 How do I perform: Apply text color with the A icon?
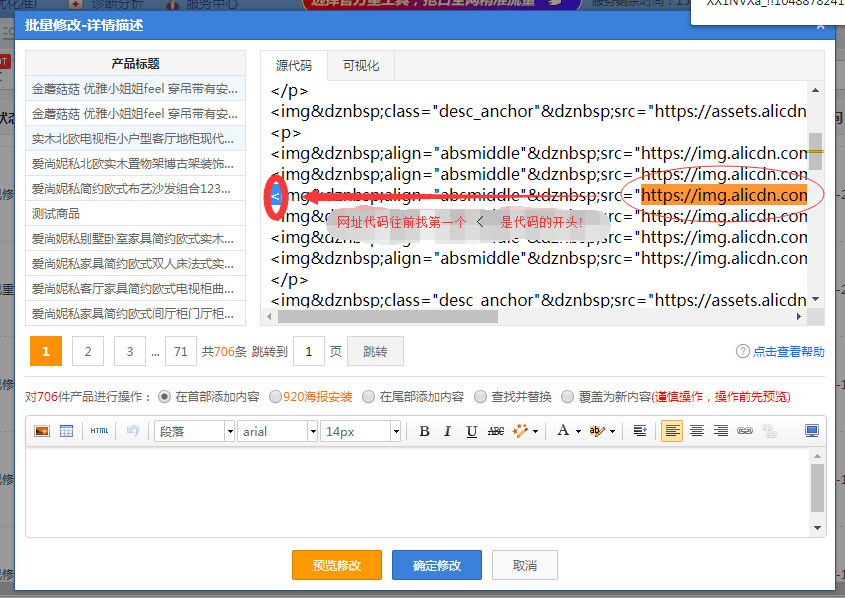(563, 430)
